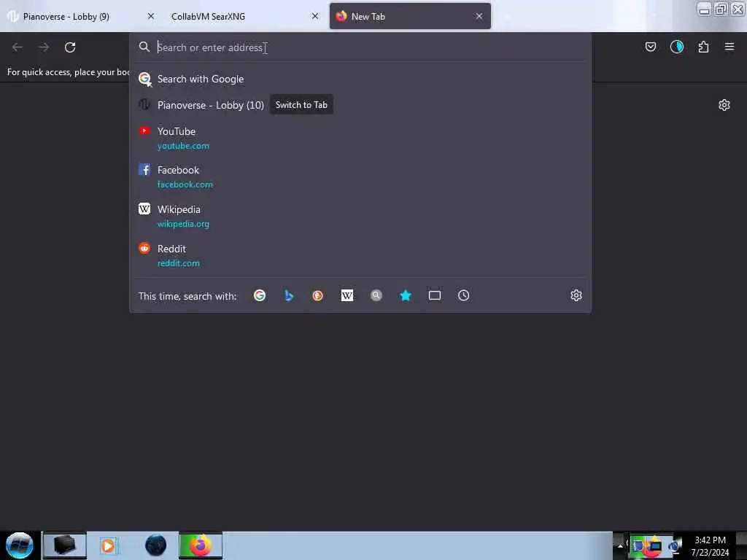The width and height of the screenshot is (747, 560).
Task: Open the media player taskbar icon
Action: pyautogui.click(x=108, y=545)
